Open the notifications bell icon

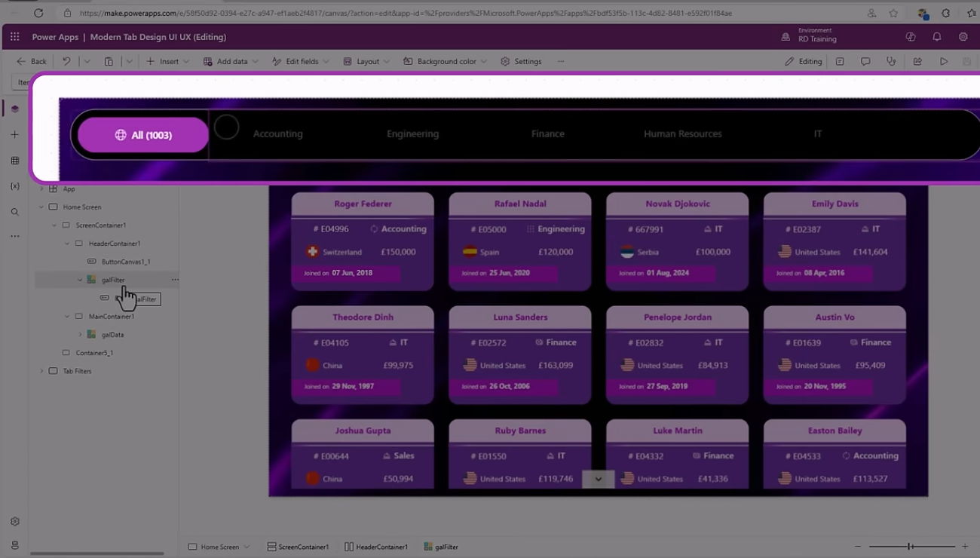936,37
